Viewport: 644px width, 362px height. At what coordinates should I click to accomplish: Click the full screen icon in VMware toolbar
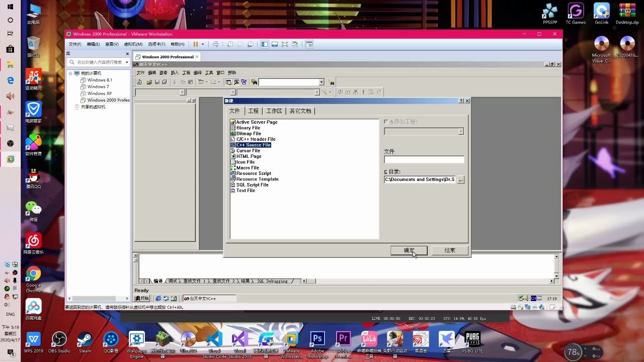(285, 44)
